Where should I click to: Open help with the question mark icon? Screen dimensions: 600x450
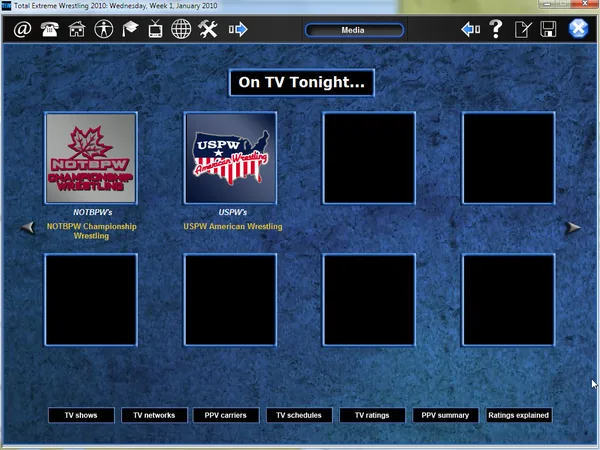[496, 29]
